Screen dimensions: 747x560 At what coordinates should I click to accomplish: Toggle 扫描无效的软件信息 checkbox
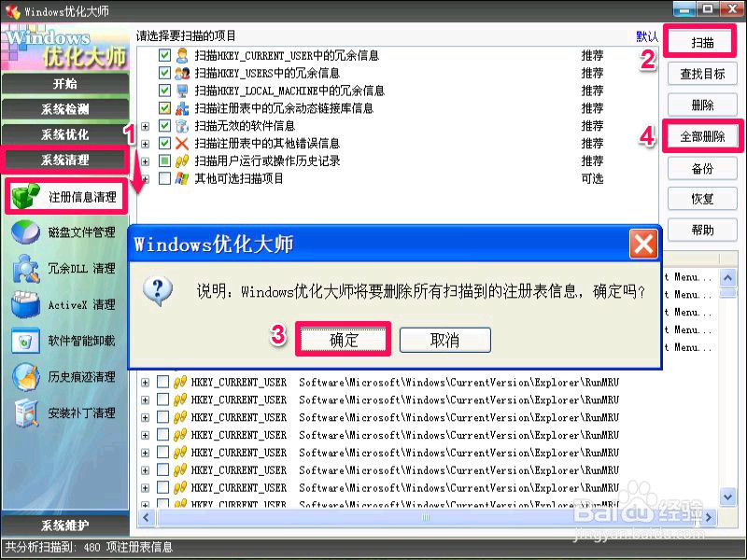(x=164, y=126)
